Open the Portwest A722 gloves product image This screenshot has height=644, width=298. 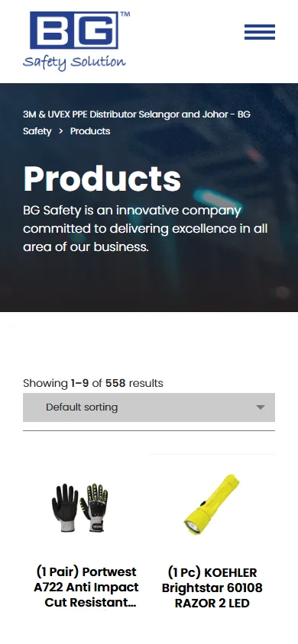point(79,507)
